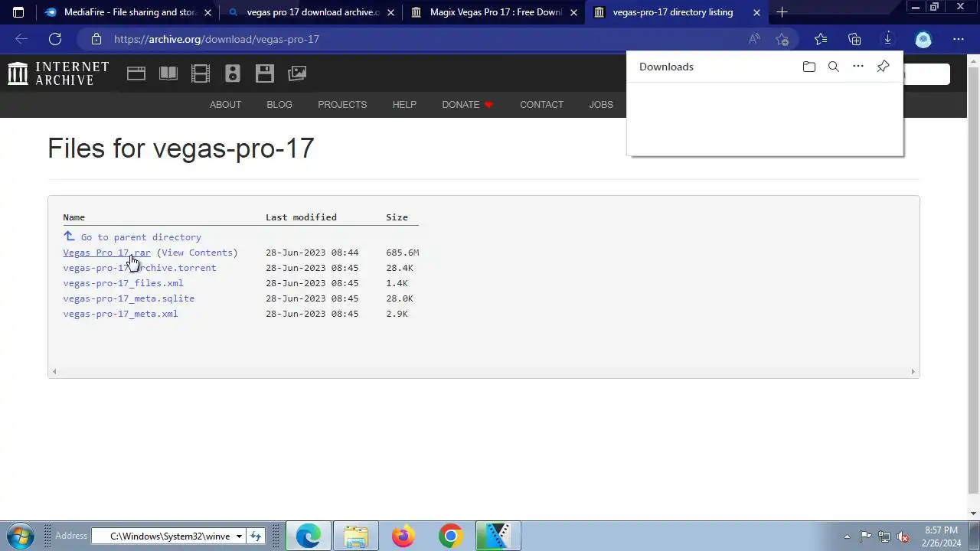Open the Internet Archive video film-strip icon
Image resolution: width=980 pixels, height=551 pixels.
[x=201, y=73]
